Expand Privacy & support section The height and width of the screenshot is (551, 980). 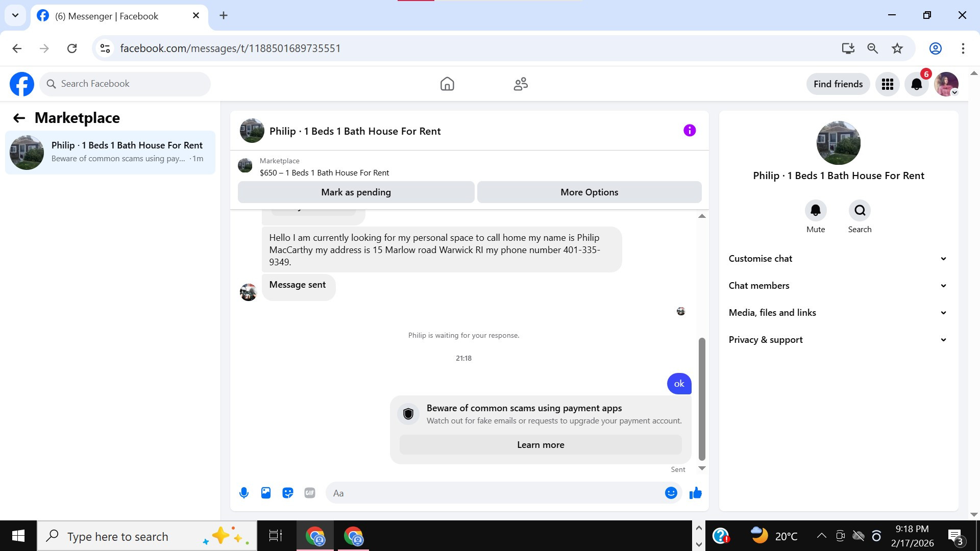point(838,340)
